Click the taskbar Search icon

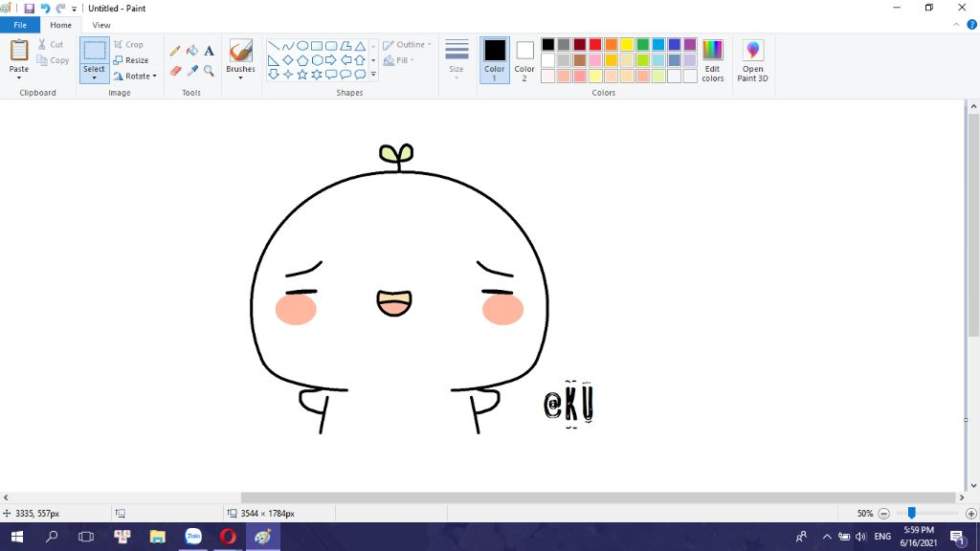[52, 537]
